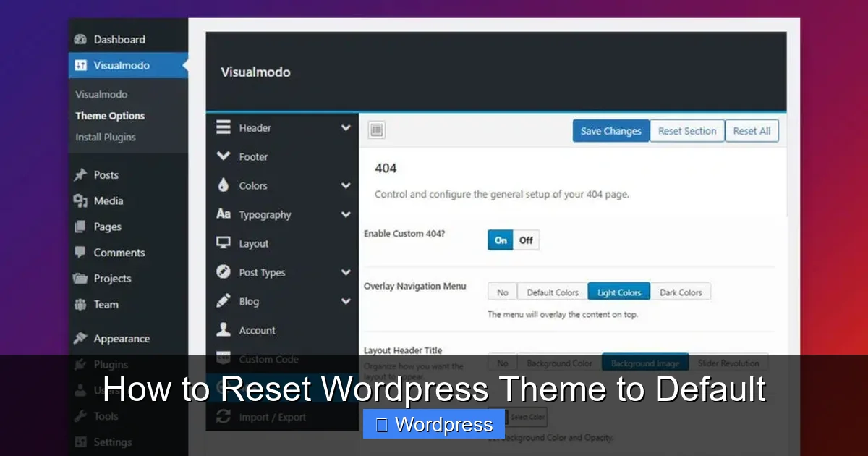Set Overlay Navigation Menu to No
The width and height of the screenshot is (868, 456).
click(503, 292)
